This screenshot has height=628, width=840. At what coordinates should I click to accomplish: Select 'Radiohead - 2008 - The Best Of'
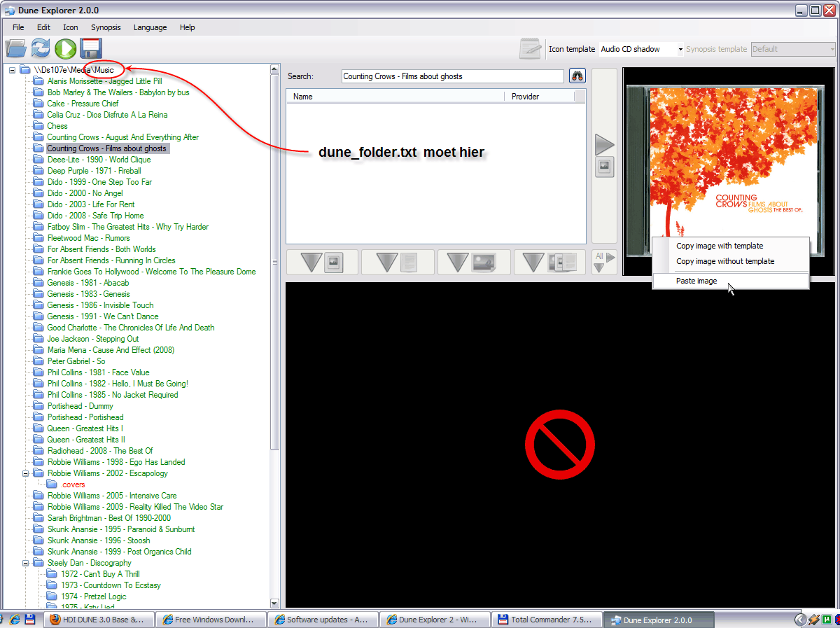(100, 451)
